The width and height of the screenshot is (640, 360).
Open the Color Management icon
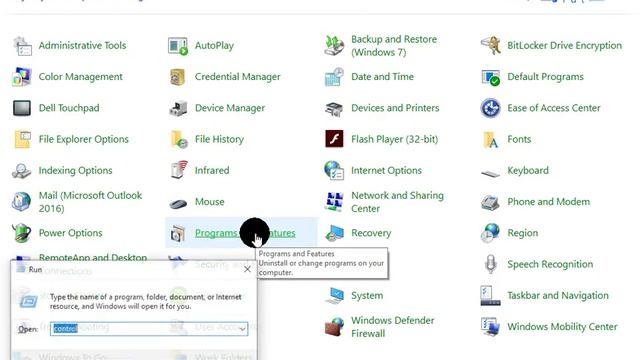[x=22, y=77]
